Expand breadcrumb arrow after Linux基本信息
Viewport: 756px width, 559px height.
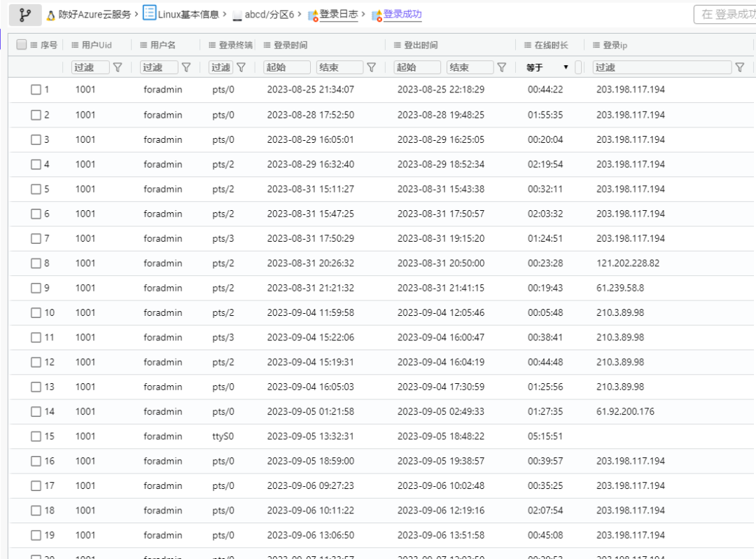(x=224, y=14)
